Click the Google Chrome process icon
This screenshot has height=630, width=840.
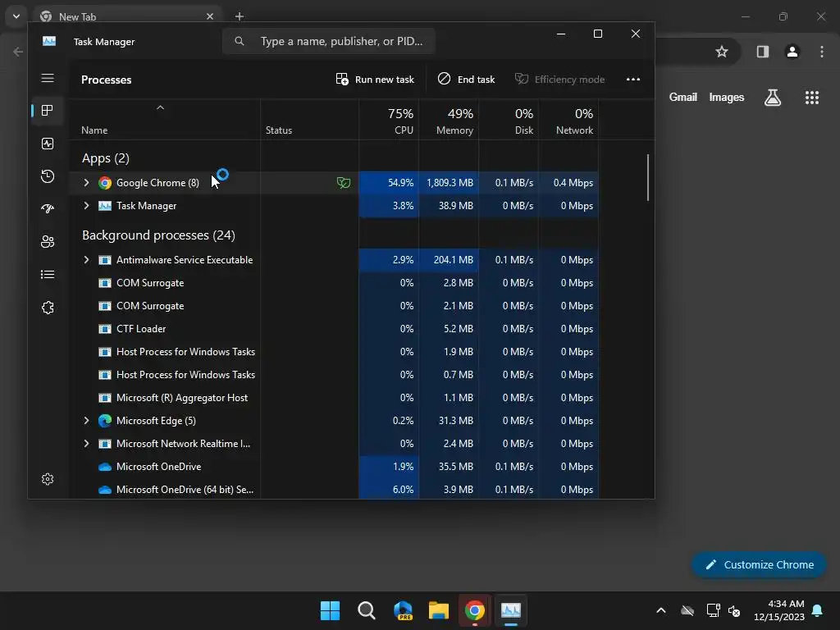tap(105, 183)
